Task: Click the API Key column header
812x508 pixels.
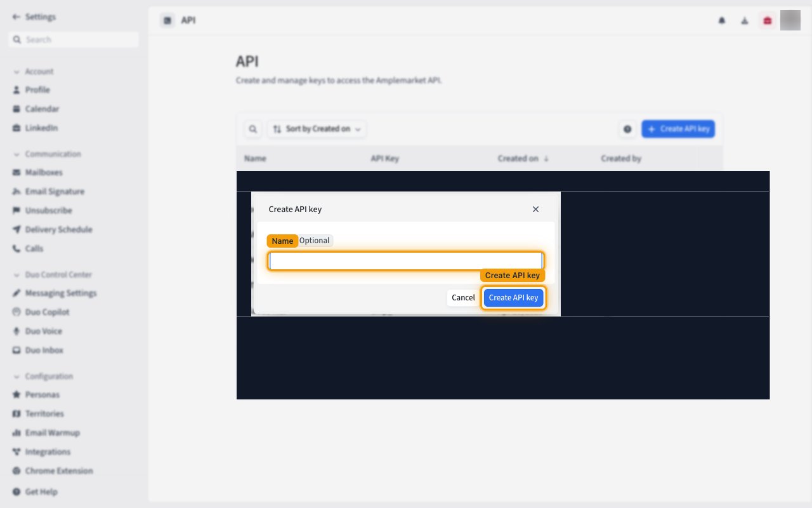Action: [384, 159]
